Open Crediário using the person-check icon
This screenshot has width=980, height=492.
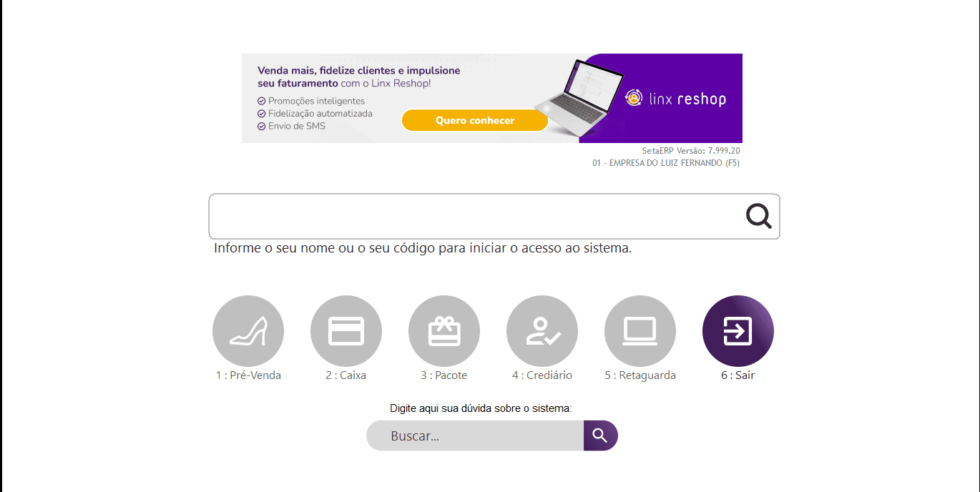[x=542, y=331]
